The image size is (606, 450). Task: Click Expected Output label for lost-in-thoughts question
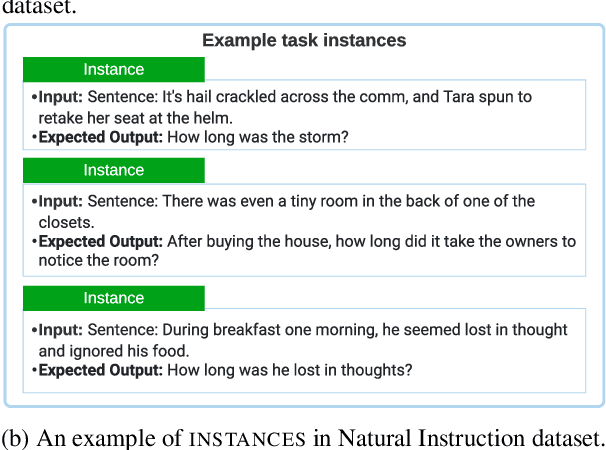coord(100,370)
